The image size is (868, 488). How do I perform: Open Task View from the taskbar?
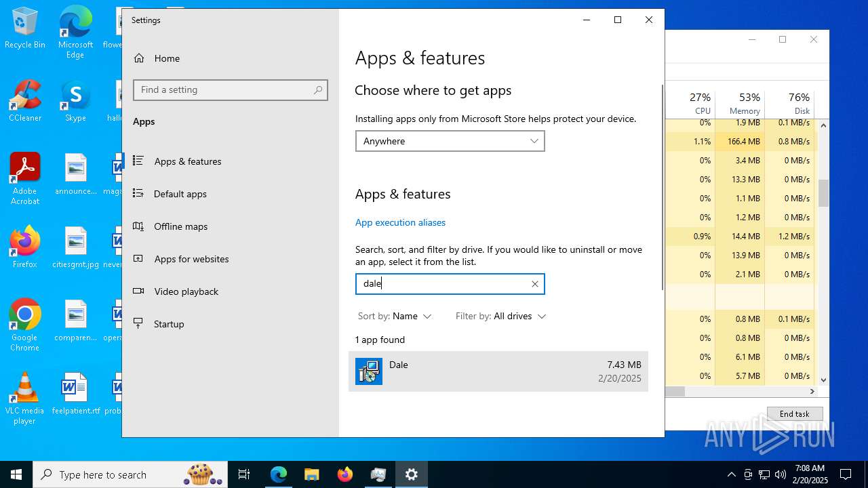point(244,474)
